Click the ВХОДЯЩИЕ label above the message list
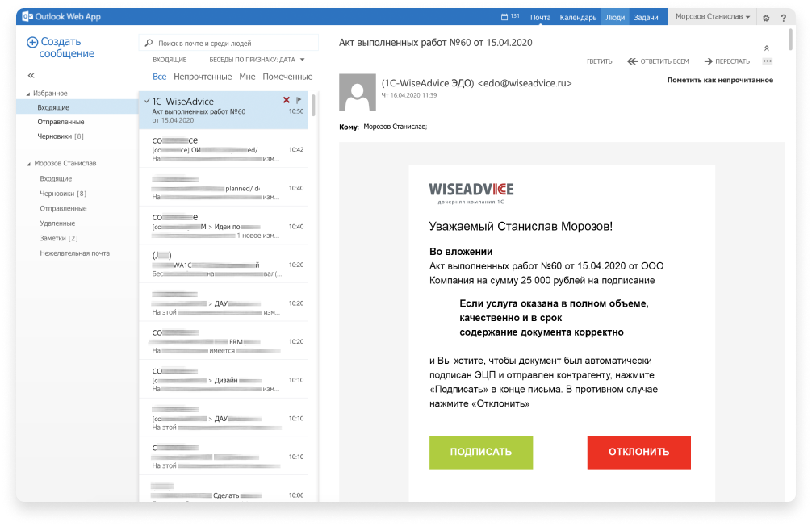 click(170, 60)
